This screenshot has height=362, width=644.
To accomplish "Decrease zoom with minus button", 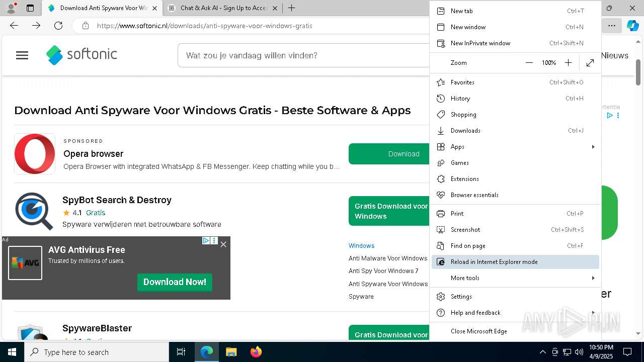I will pyautogui.click(x=529, y=63).
